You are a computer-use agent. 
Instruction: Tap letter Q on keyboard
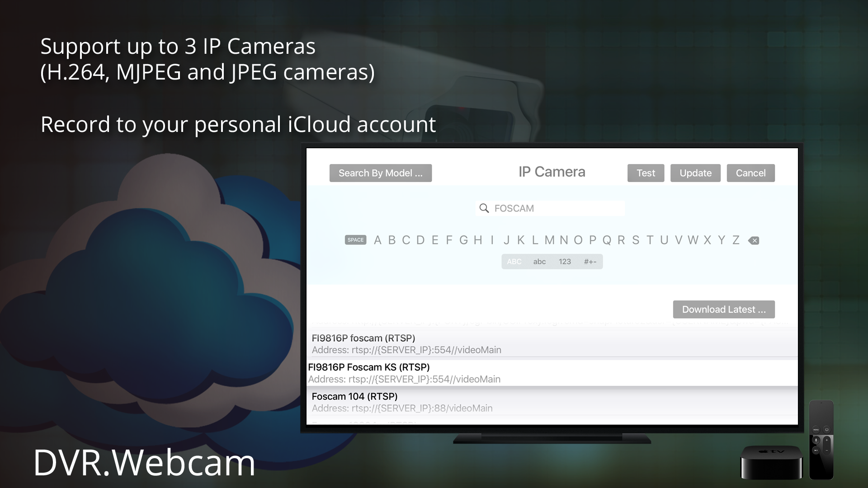607,240
